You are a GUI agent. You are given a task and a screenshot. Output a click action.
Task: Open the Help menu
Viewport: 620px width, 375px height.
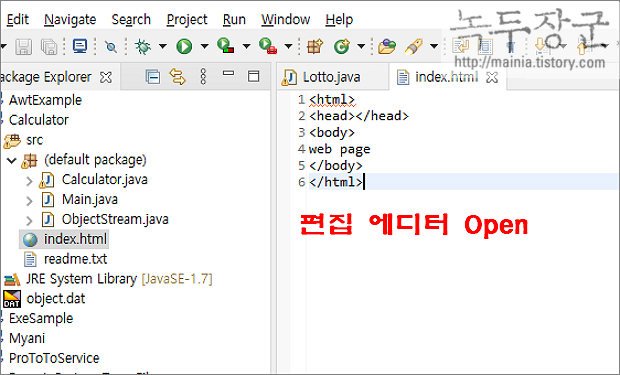pyautogui.click(x=339, y=19)
